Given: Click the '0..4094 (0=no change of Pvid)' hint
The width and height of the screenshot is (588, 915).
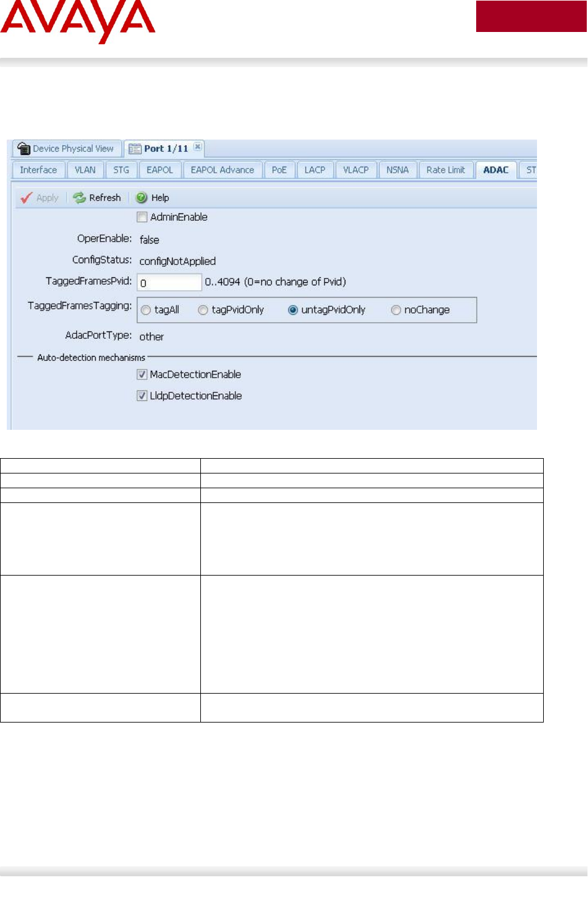Looking at the screenshot, I should (x=275, y=282).
